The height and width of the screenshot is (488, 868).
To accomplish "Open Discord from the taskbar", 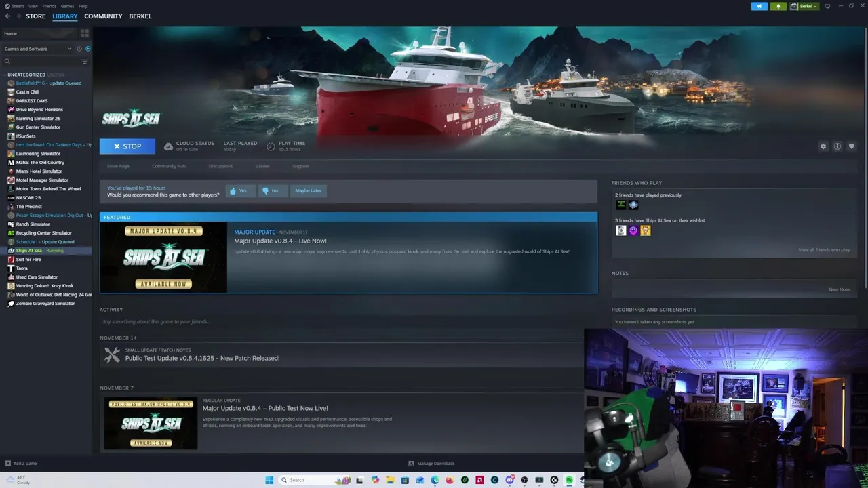I will pyautogui.click(x=509, y=480).
